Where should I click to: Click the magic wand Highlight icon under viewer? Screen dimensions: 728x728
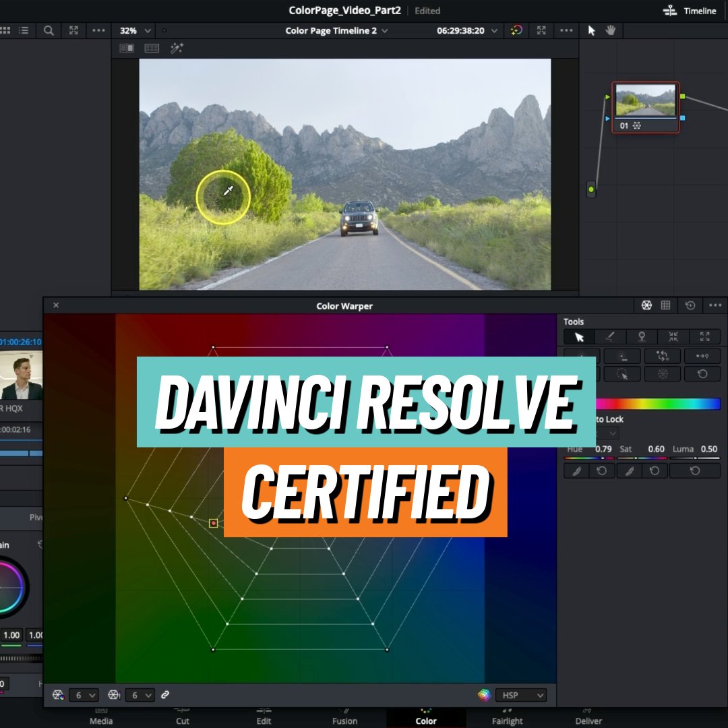[177, 48]
